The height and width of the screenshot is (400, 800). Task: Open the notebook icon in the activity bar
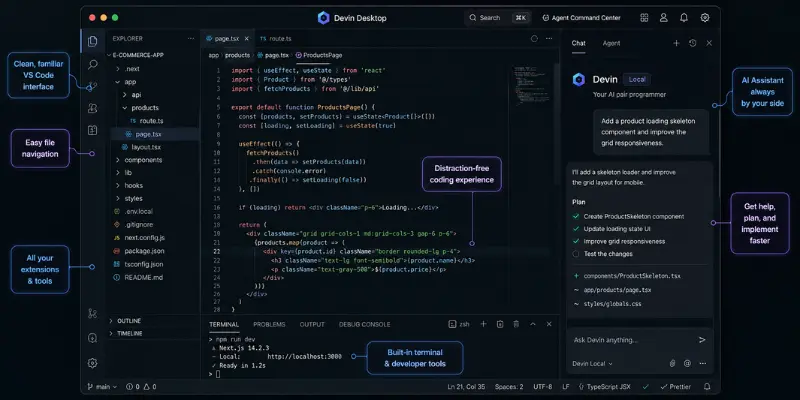(92, 130)
